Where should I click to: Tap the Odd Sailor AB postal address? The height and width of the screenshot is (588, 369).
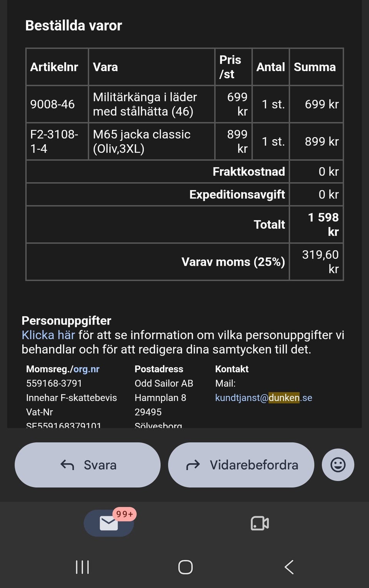pos(164,383)
